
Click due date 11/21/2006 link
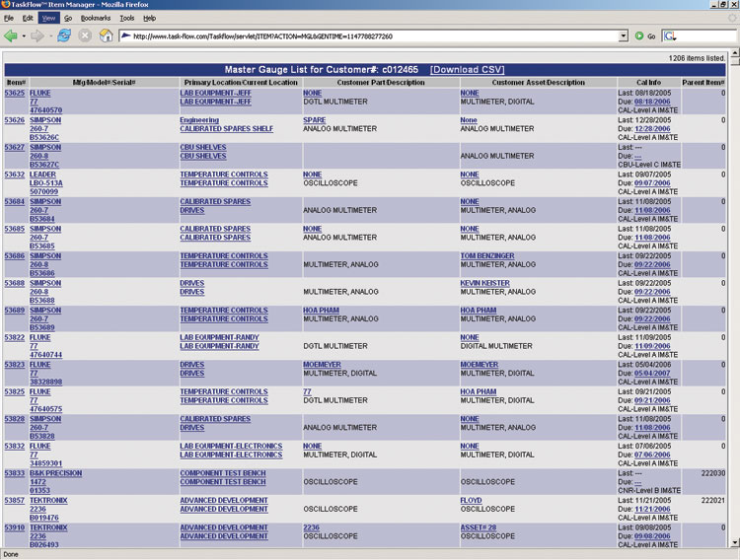pyautogui.click(x=652, y=509)
